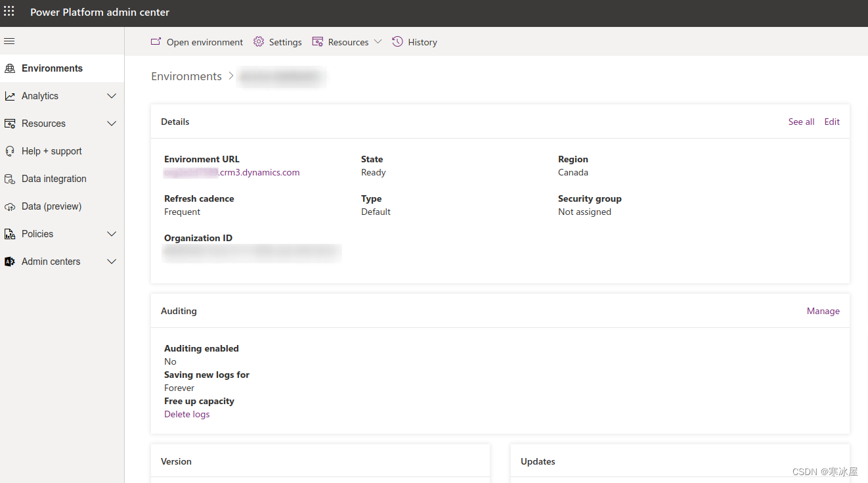Click the Environments sidebar icon
Screen dimensions: 868x483
coord(10,68)
